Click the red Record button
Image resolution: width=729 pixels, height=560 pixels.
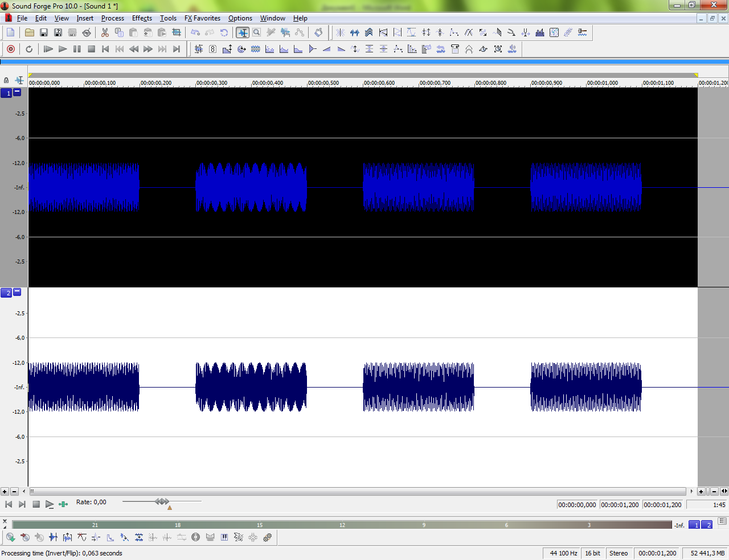coord(10,49)
